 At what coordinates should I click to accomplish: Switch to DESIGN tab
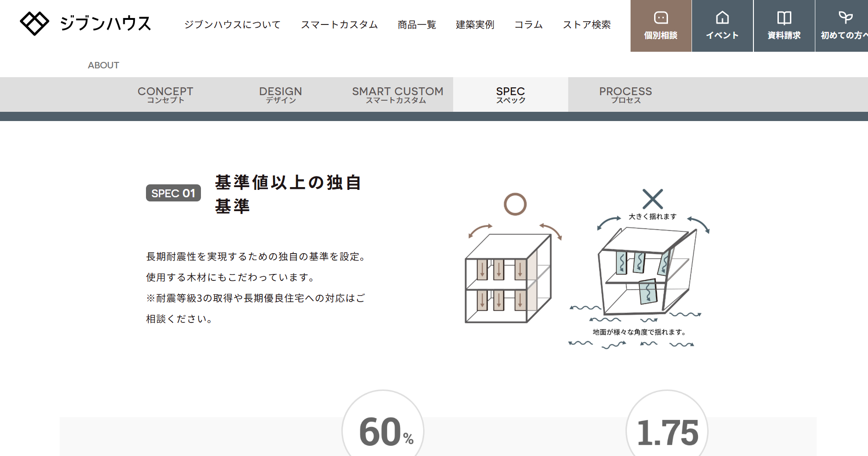coord(280,95)
